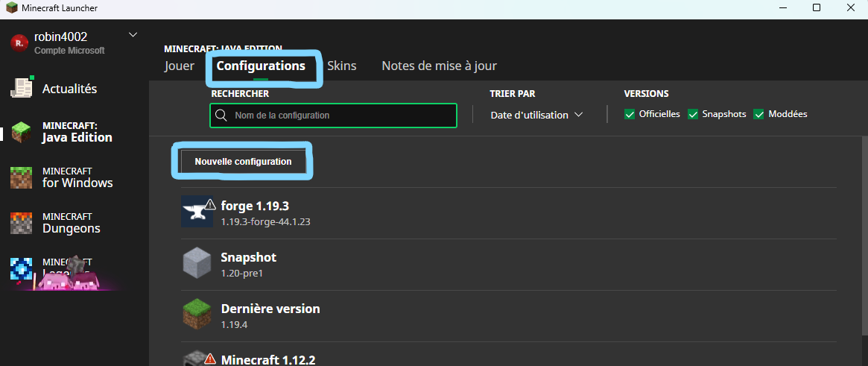Click the Nouvelle configuration button
This screenshot has width=868, height=366.
[243, 162]
